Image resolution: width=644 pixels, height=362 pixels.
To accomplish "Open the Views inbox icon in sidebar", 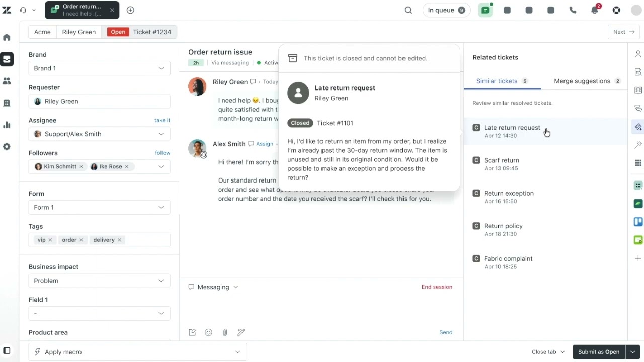I will (x=7, y=59).
